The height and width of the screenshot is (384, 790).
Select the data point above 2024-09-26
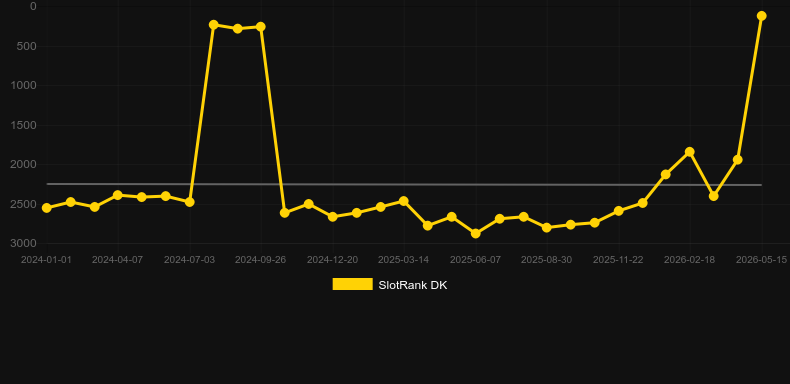pos(261,27)
